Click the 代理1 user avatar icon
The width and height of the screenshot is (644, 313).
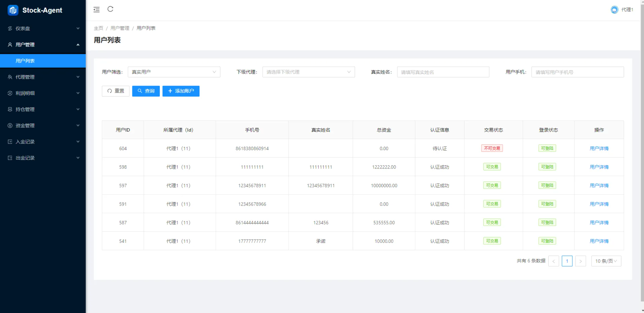pyautogui.click(x=614, y=10)
